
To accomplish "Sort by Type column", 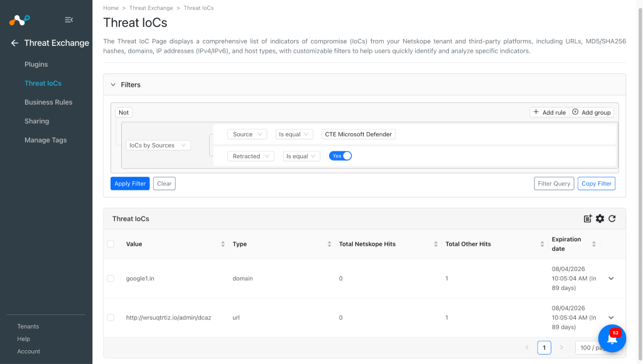I will pos(329,244).
